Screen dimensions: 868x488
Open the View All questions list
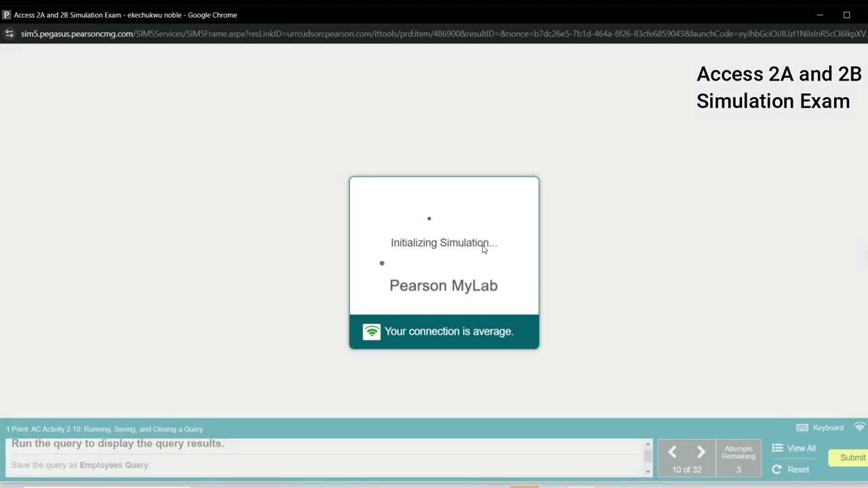[793, 448]
